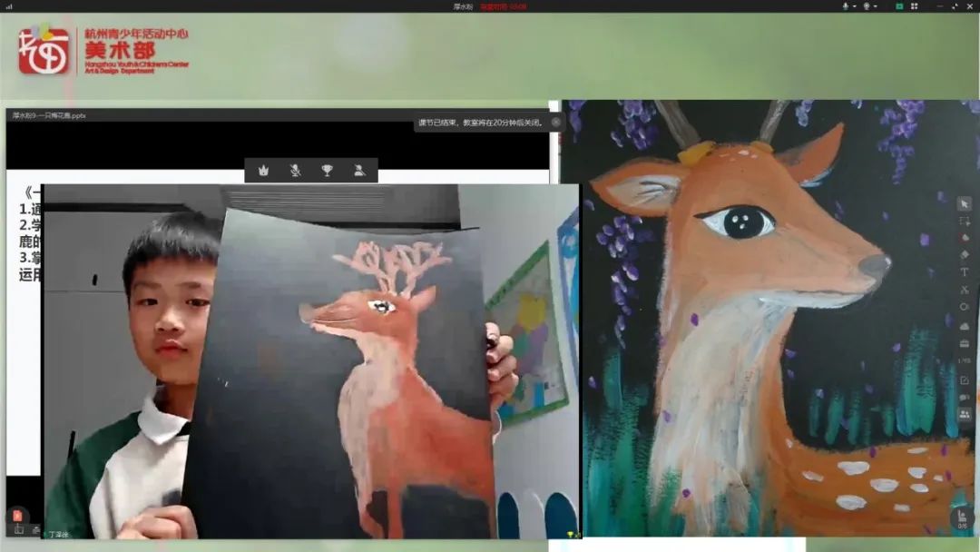Click the network signal indicator in the top-left corner

tap(9, 7)
